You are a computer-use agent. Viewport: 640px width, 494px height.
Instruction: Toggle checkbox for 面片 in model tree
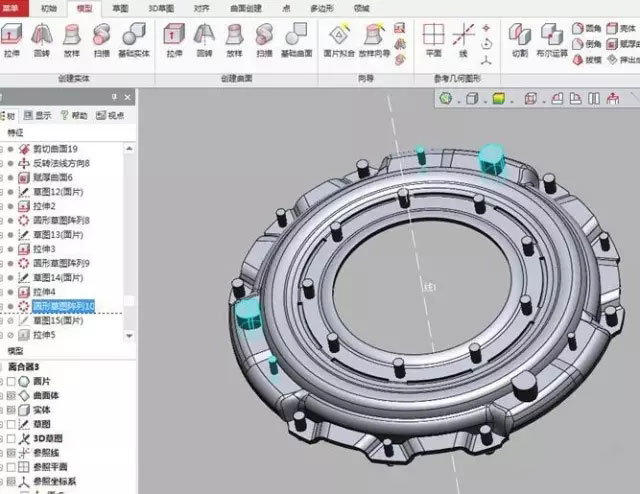point(10,381)
